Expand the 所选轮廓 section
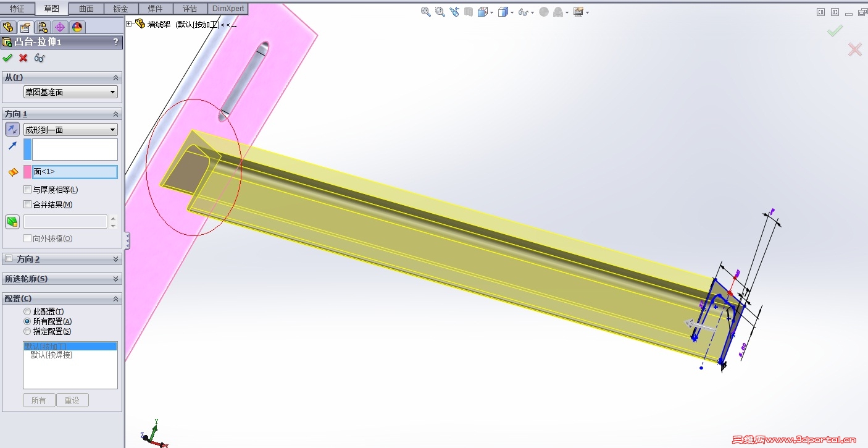868x448 pixels. 115,279
